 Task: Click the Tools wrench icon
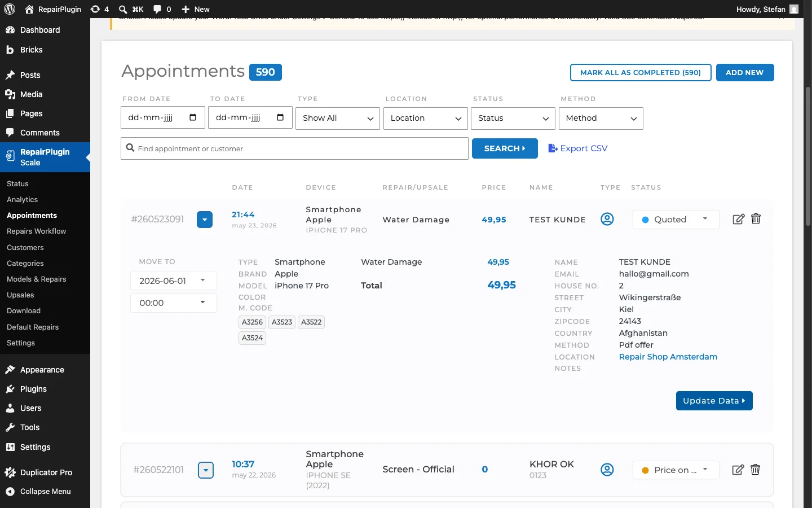click(x=10, y=427)
